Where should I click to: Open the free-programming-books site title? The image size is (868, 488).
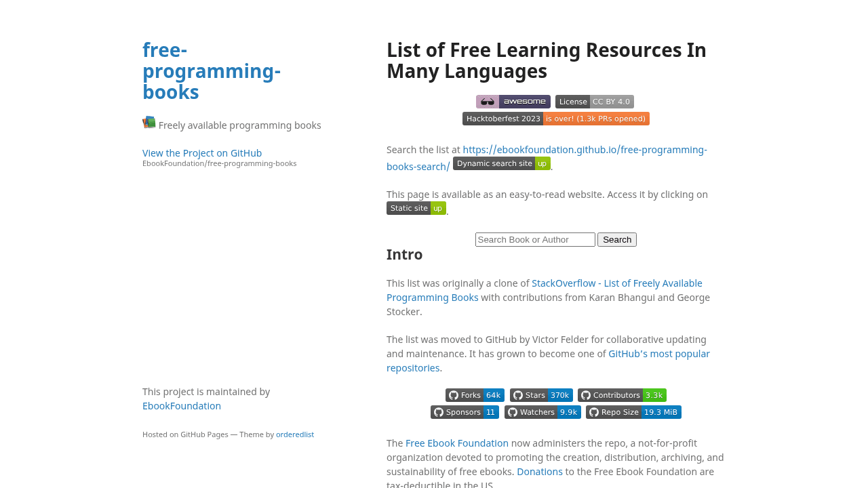(211, 71)
